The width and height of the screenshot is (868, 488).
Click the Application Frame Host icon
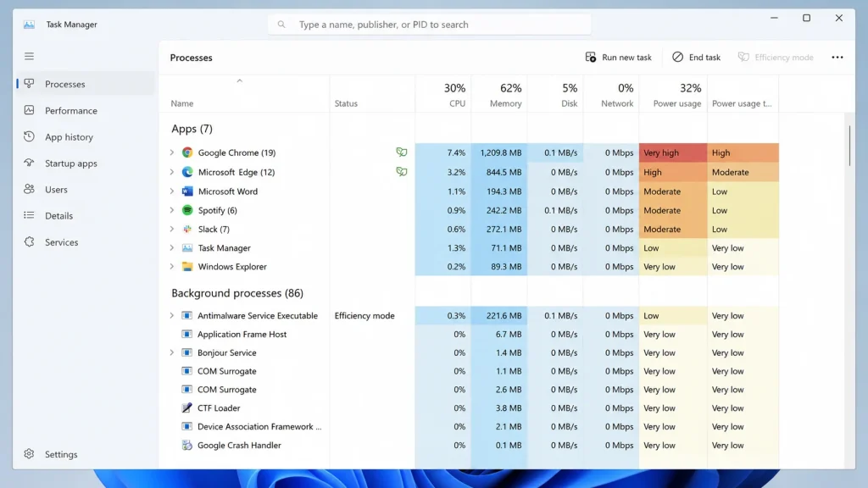[186, 334]
